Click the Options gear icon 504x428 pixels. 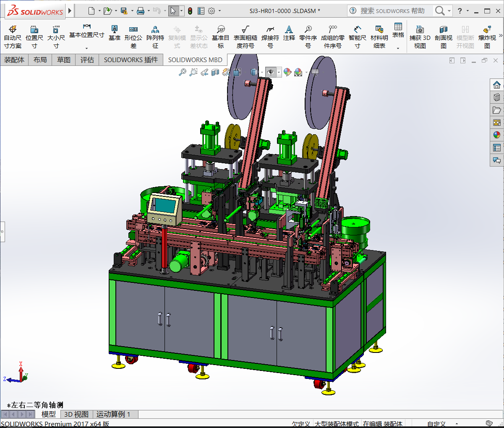coord(212,11)
